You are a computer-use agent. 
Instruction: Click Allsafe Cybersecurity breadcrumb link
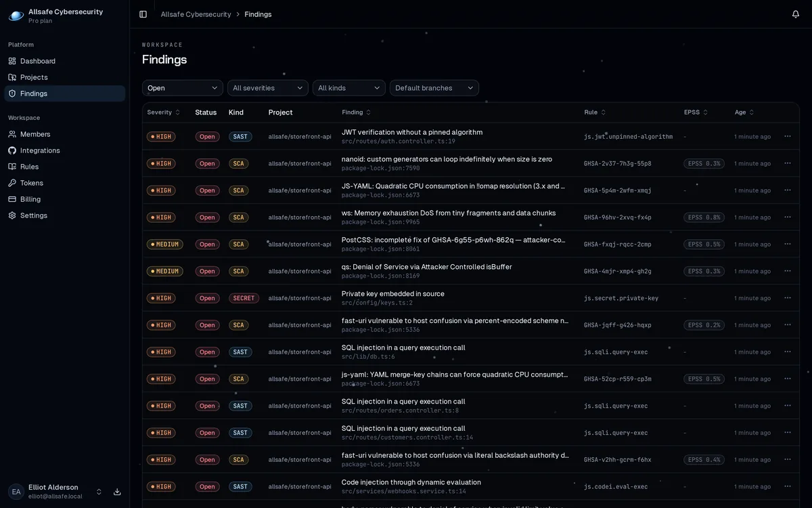196,14
